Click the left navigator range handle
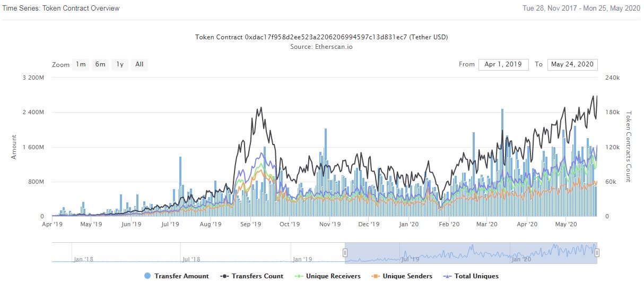This screenshot has height=290, width=644. pos(345,253)
